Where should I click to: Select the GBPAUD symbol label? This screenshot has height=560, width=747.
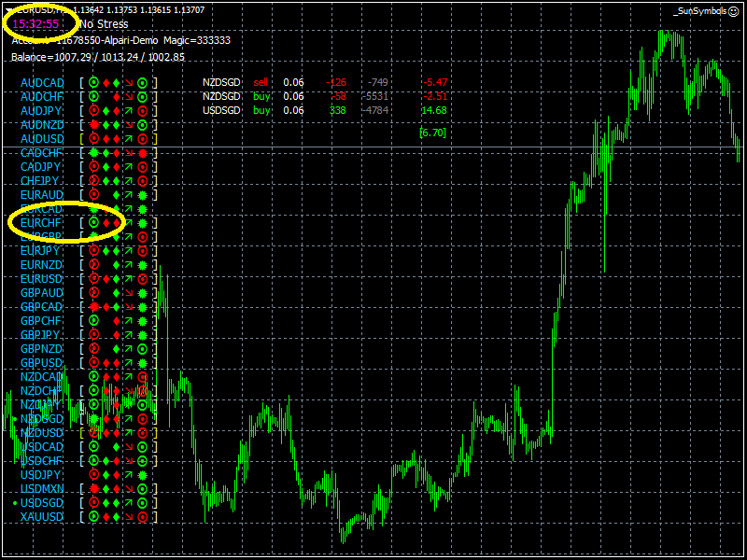point(42,292)
